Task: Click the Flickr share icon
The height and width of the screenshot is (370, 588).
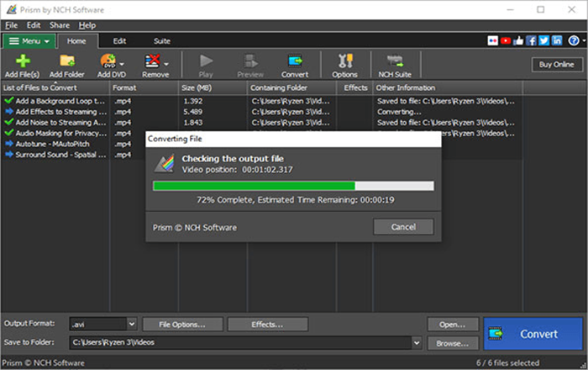Action: [493, 40]
